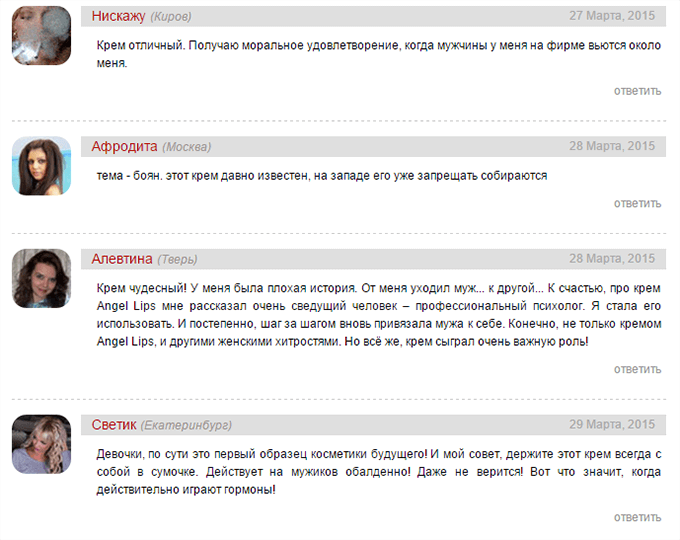Reply to Светик's comment via ответить
680x540 pixels.
tap(637, 517)
